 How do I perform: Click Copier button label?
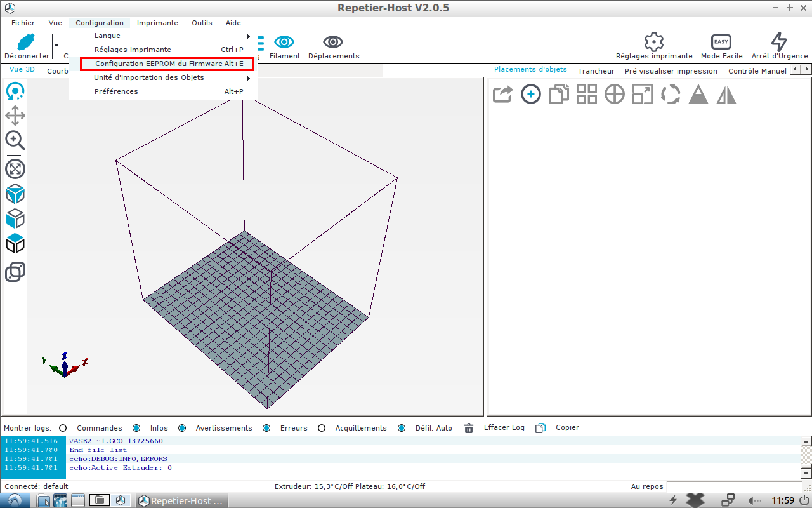[567, 427]
